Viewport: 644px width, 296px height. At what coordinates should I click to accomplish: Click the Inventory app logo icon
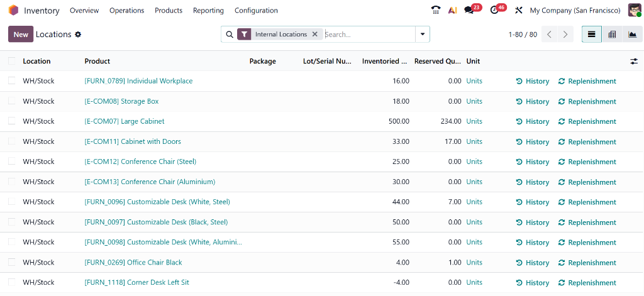pos(13,10)
